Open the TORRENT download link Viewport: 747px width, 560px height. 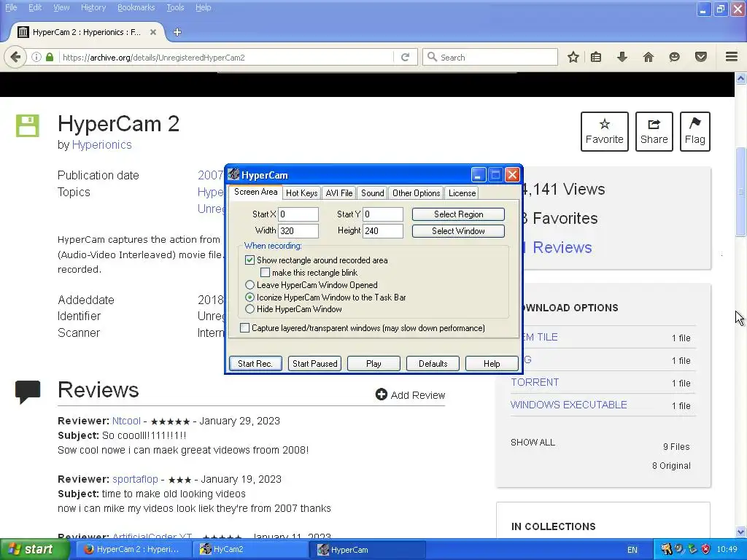tap(535, 382)
